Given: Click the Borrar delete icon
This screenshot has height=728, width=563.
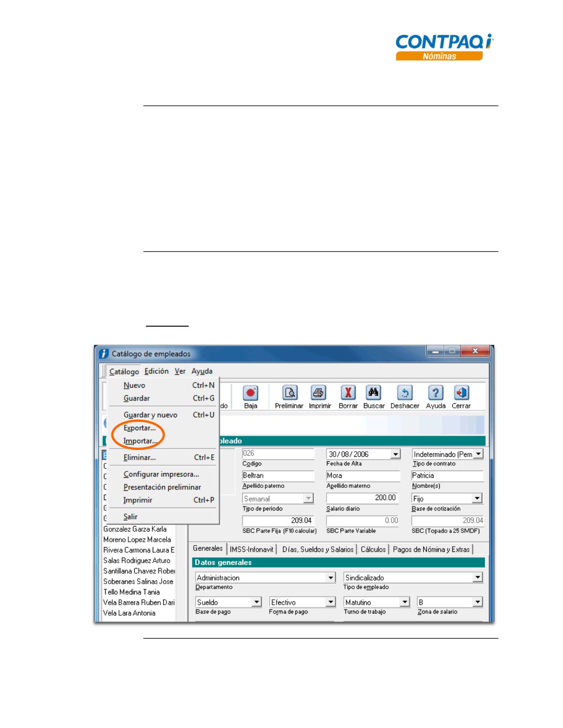Looking at the screenshot, I should 348,393.
